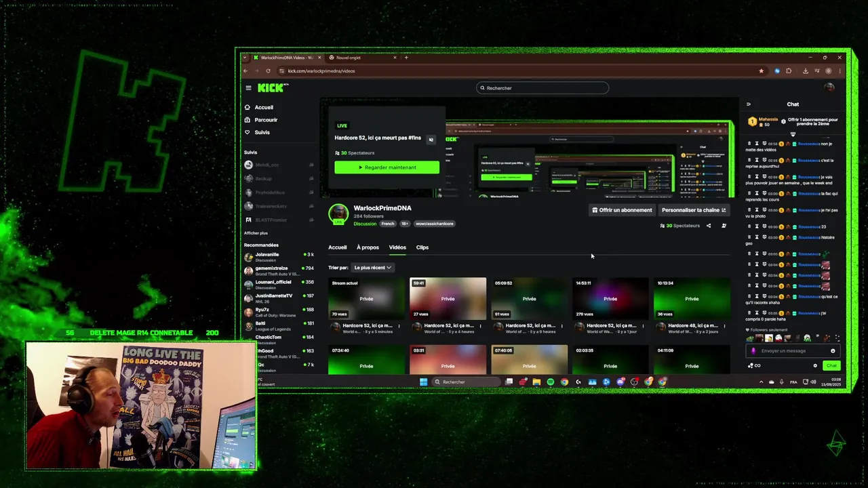Click the Envoyer un message field
The image size is (868, 488).
pyautogui.click(x=791, y=351)
